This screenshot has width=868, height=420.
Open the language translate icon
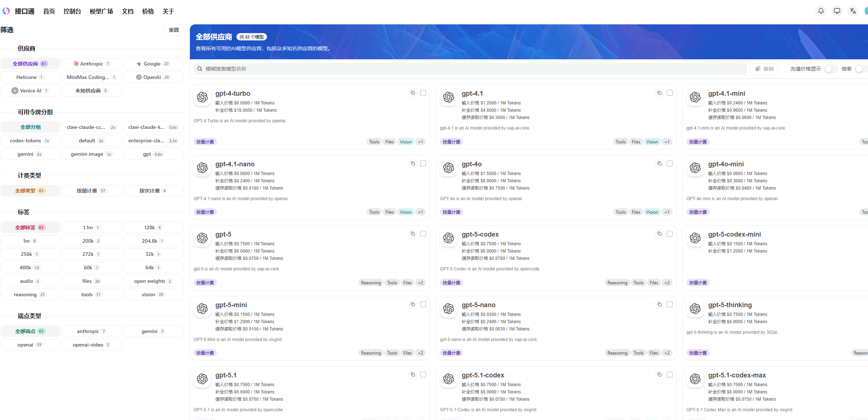click(x=853, y=11)
